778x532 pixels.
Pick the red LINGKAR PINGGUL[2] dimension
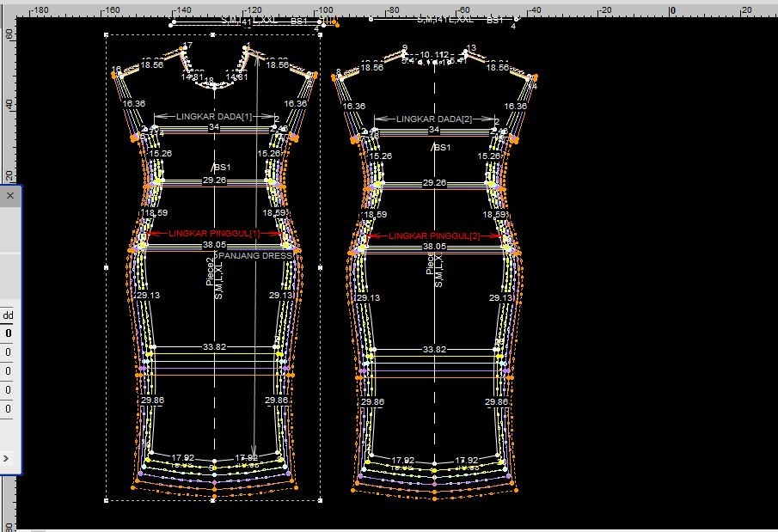coord(434,235)
